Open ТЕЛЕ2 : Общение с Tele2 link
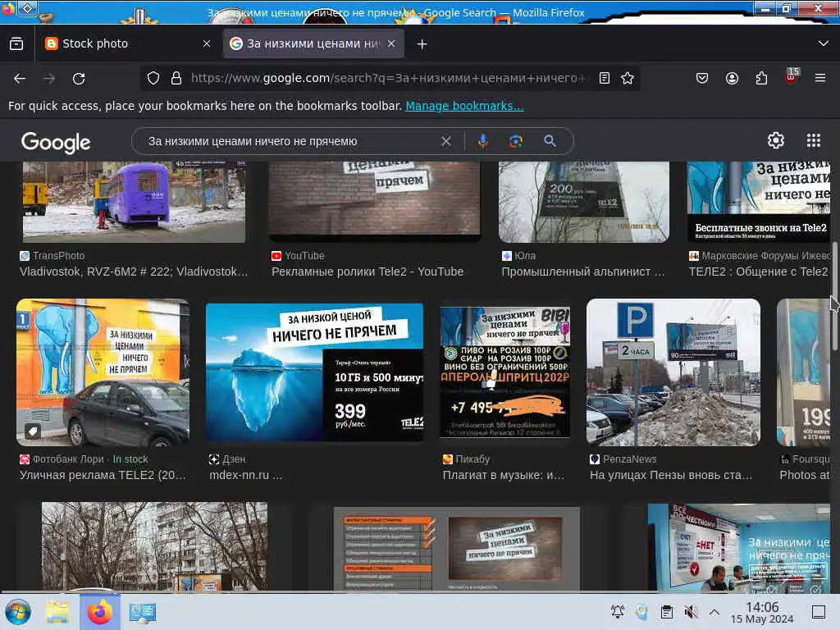Viewport: 840px width, 630px height. click(759, 272)
